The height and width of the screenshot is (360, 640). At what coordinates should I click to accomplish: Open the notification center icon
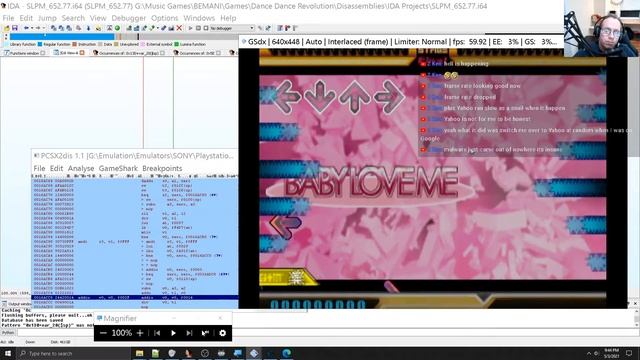click(x=629, y=353)
